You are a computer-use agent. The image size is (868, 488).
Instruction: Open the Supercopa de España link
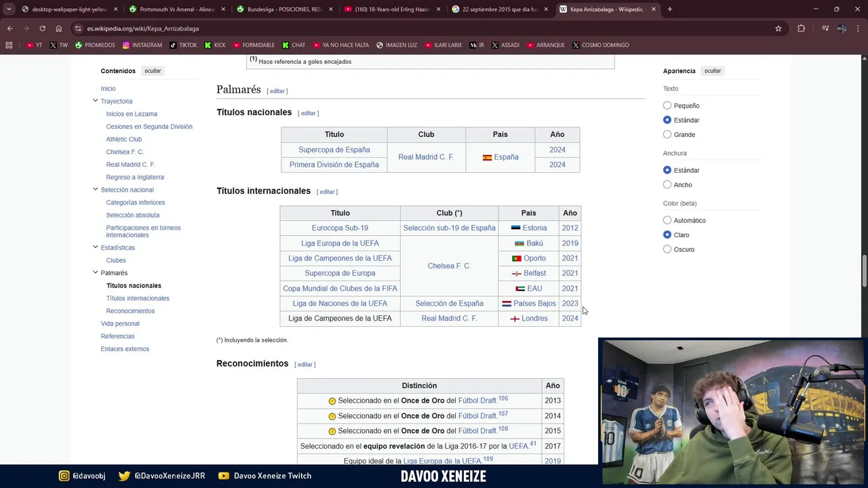point(334,150)
